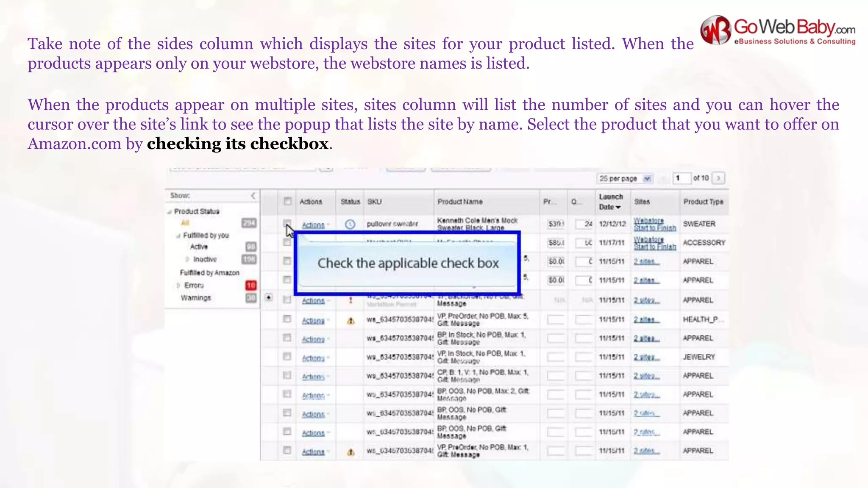Click empty quantity field on HEALTH_P row
The image size is (868, 488).
[x=584, y=319]
